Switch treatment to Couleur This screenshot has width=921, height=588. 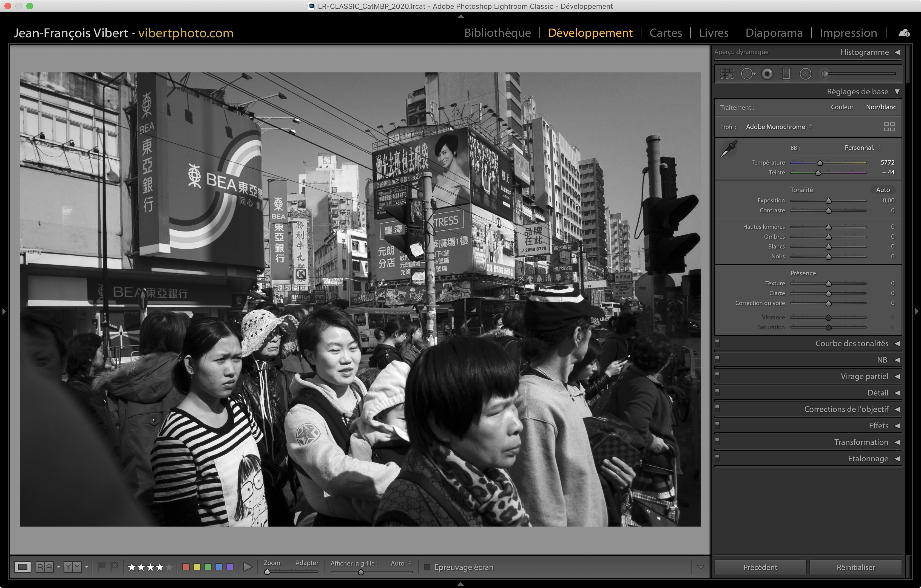pyautogui.click(x=842, y=107)
